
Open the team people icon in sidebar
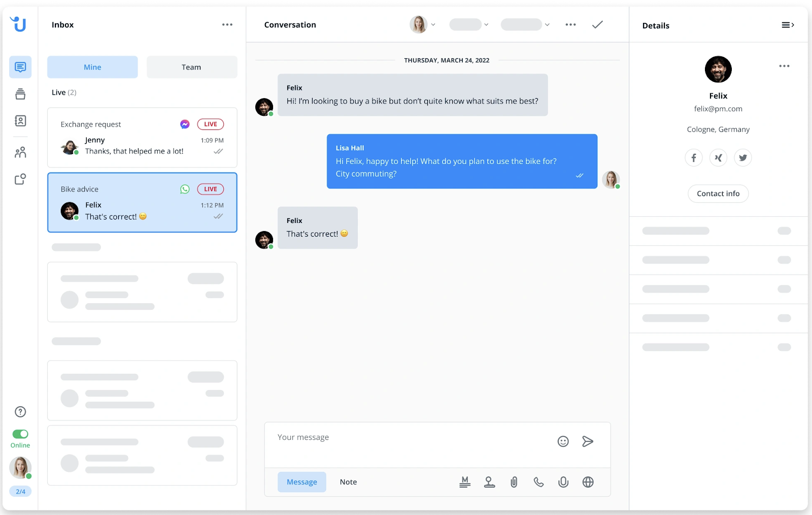pos(20,152)
